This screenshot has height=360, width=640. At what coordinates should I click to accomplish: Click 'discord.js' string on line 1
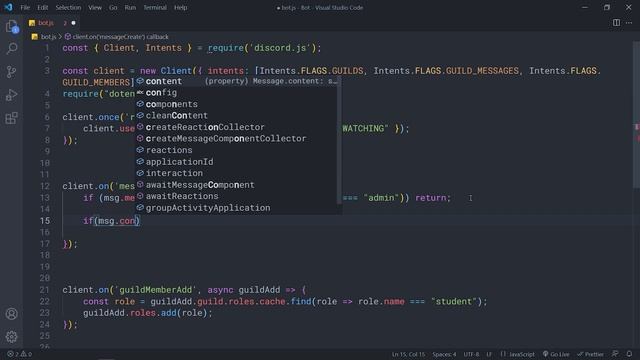(x=280, y=48)
